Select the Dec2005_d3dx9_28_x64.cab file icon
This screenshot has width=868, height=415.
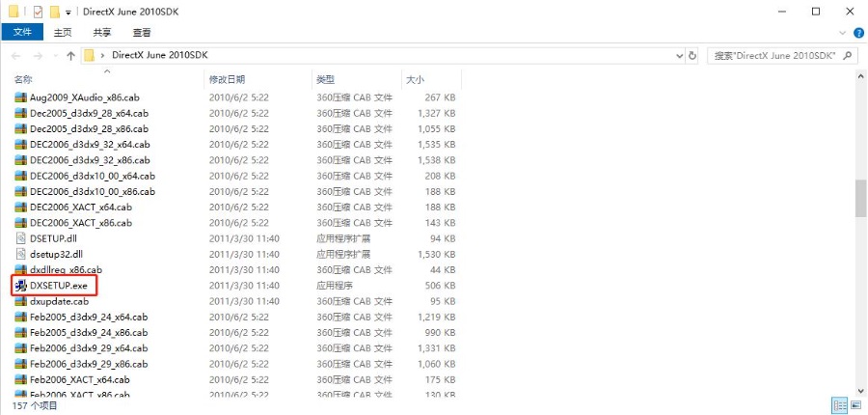click(20, 113)
